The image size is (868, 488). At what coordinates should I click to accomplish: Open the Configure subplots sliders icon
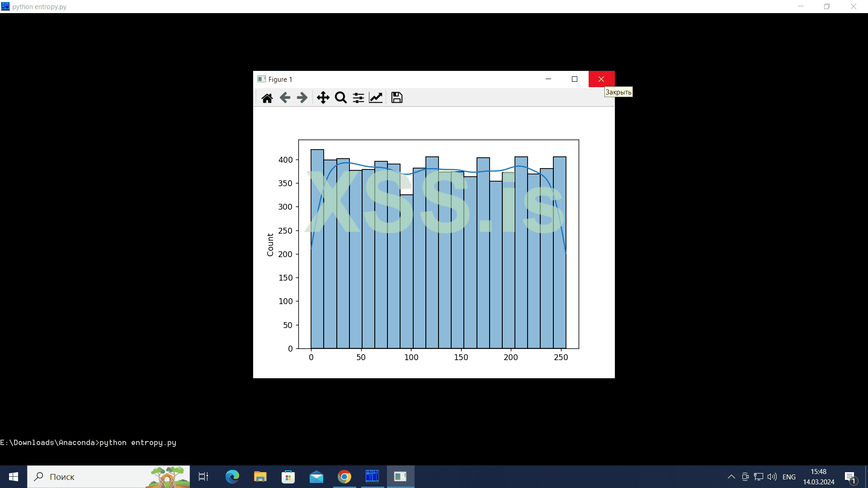[358, 98]
